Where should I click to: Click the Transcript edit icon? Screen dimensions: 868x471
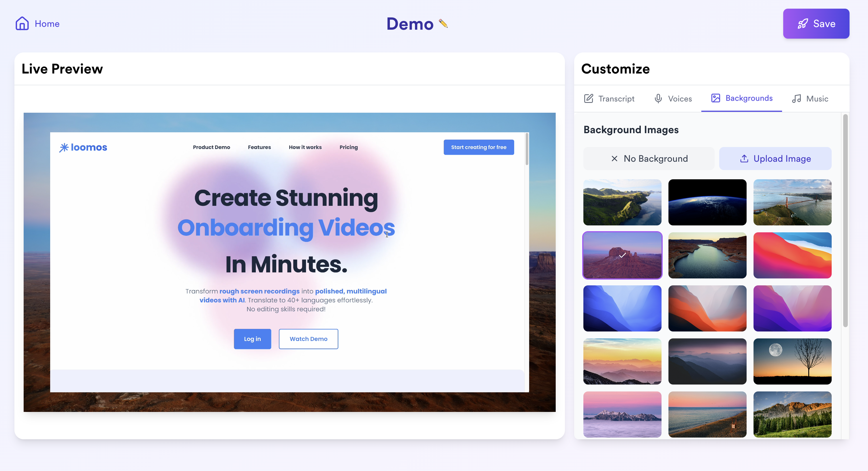(588, 98)
